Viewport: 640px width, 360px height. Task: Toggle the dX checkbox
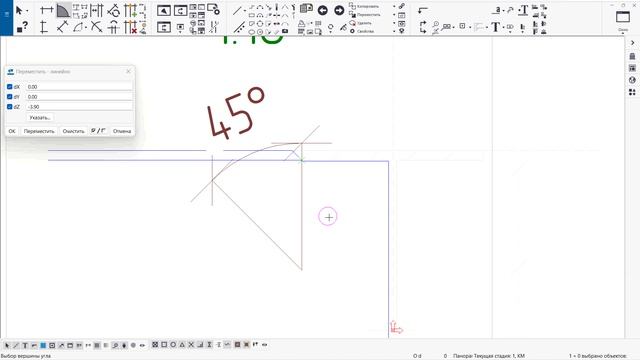point(9,87)
